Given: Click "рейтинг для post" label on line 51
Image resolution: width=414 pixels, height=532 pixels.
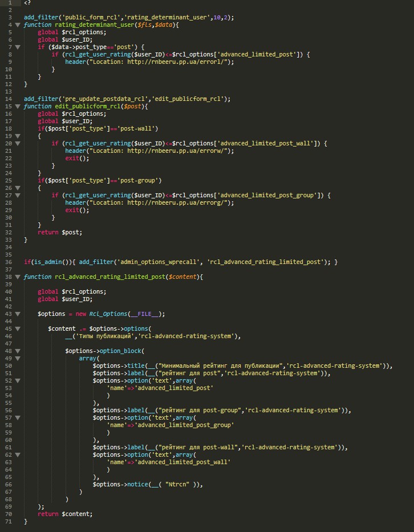Looking at the screenshot, I should click(x=190, y=373).
